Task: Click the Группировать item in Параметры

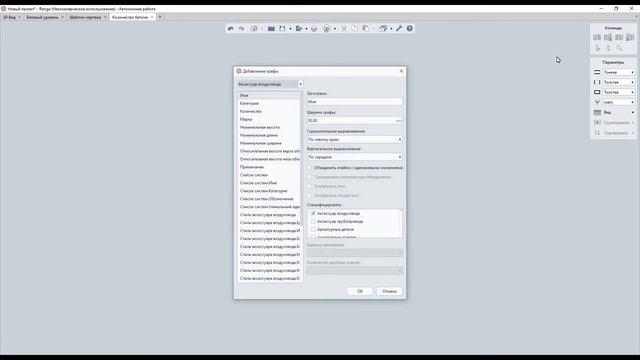Action: [613, 122]
